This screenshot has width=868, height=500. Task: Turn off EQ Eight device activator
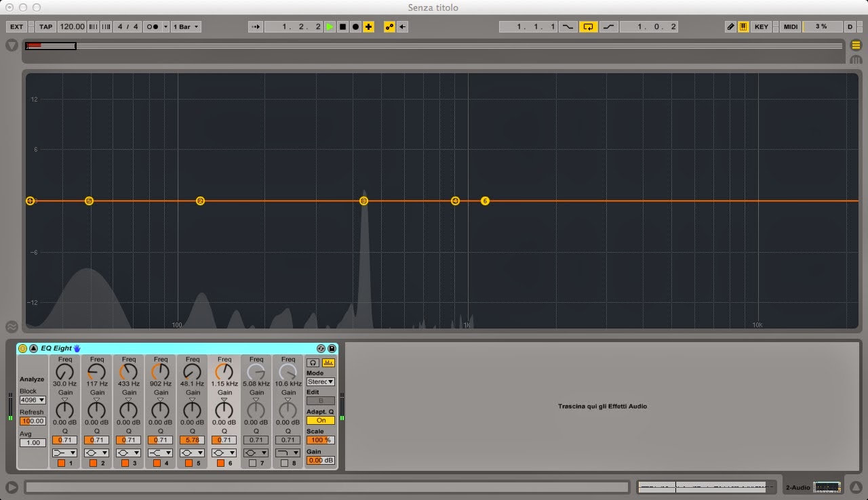pos(22,348)
